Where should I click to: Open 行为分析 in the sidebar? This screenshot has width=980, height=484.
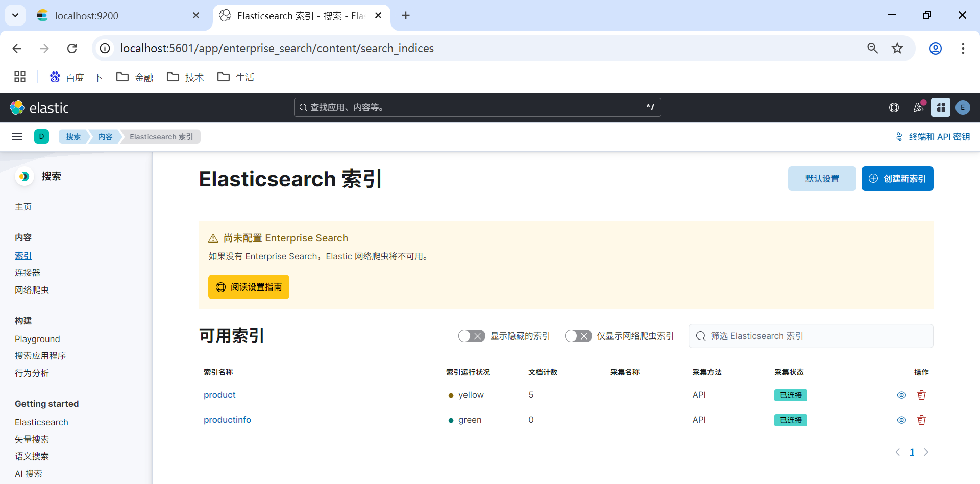[x=32, y=373]
